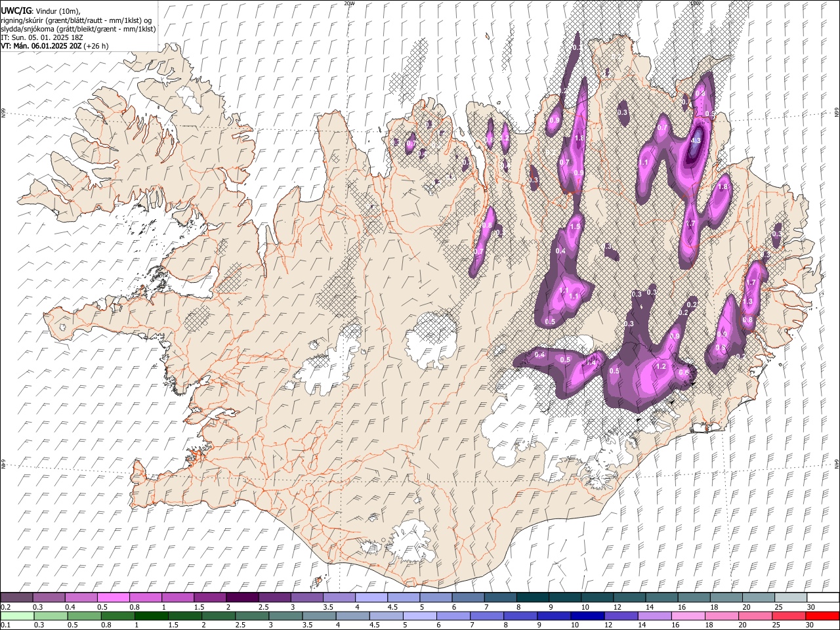Select the bright red 30 mm rain swatch
Image resolution: width=840 pixels, height=630 pixels.
(822, 616)
